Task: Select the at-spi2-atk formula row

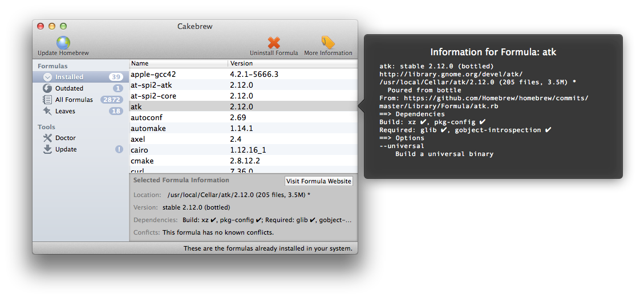Action: click(243, 85)
